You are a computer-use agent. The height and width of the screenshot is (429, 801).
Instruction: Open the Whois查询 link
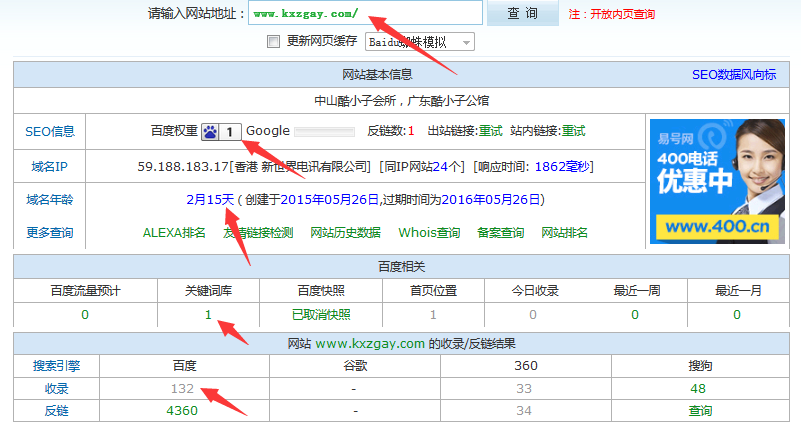(429, 233)
